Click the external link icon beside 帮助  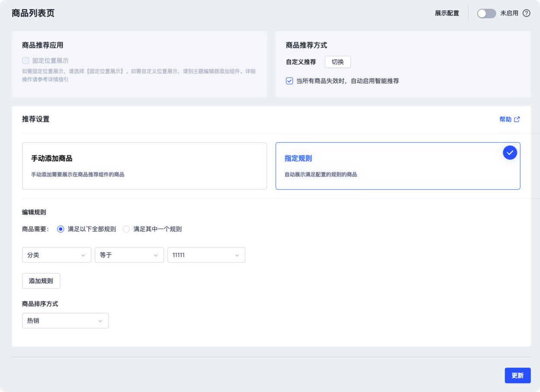(517, 119)
